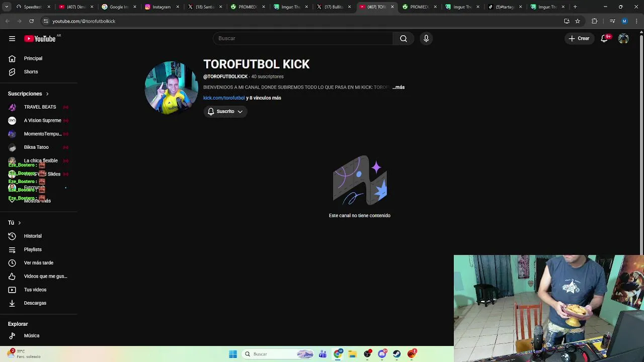Viewport: 644px width, 362px height.
Task: Show y 8 vínculos más
Action: (x=264, y=98)
